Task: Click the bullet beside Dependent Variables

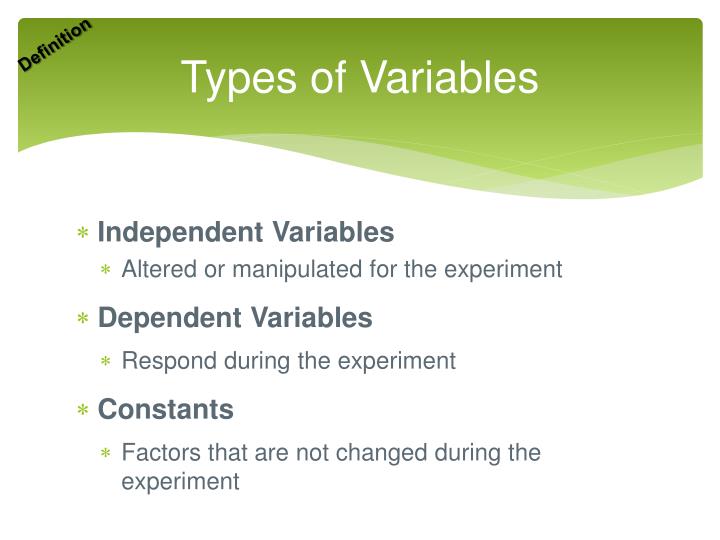Action: [84, 320]
